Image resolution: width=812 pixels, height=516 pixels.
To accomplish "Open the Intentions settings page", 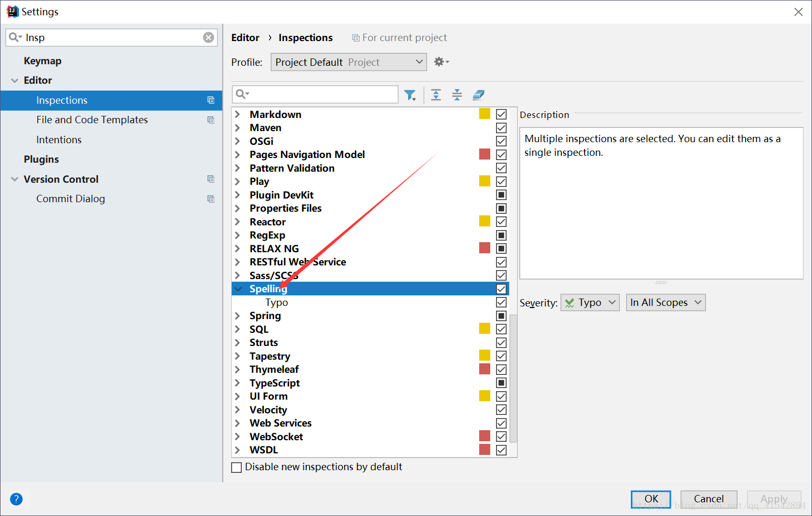I will (59, 140).
